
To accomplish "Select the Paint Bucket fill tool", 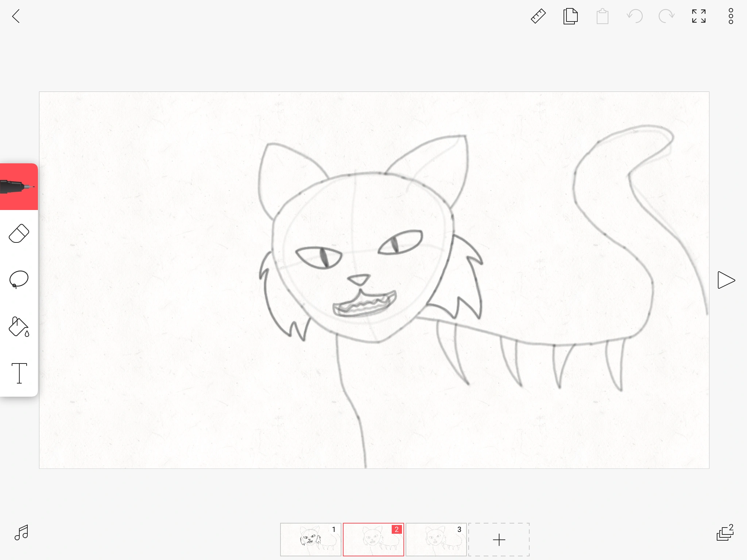I will point(19,326).
